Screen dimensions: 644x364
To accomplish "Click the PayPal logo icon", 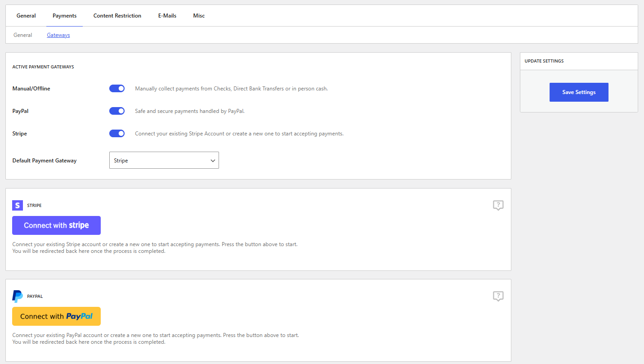I will (18, 297).
